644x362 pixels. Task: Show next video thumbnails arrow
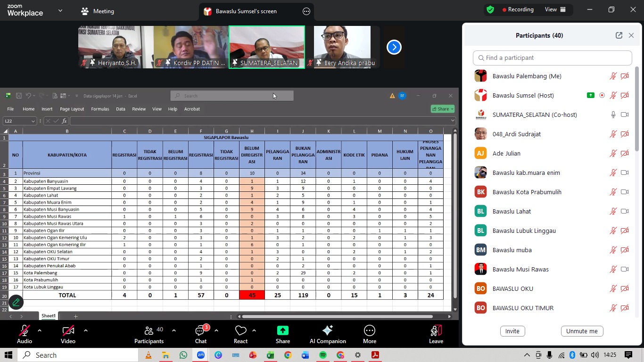[x=394, y=47]
